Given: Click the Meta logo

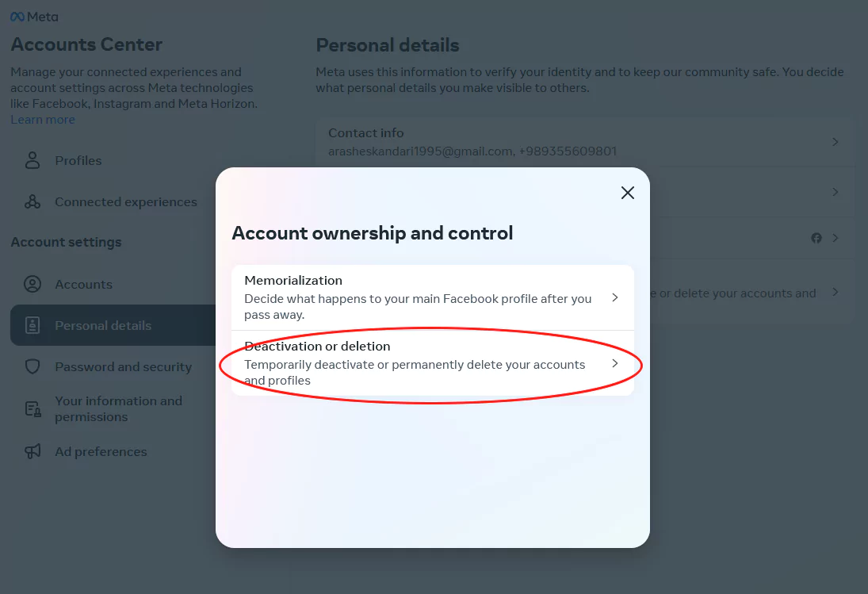Looking at the screenshot, I should 34,17.
